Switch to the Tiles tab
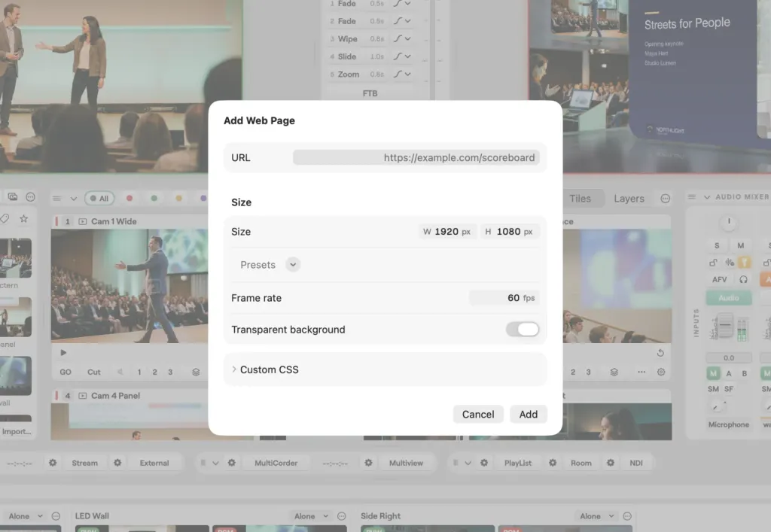This screenshot has height=532, width=771. tap(580, 199)
